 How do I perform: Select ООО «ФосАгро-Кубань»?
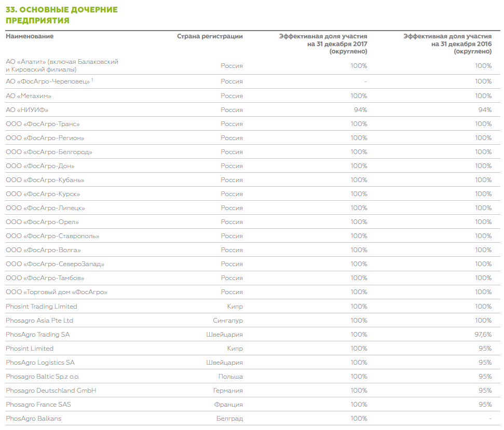45,180
